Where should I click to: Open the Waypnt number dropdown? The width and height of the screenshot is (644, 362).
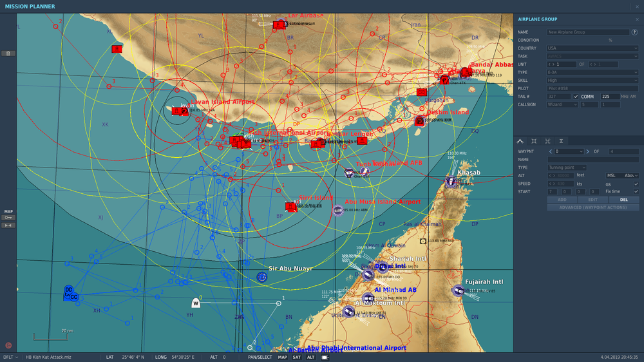pyautogui.click(x=569, y=151)
